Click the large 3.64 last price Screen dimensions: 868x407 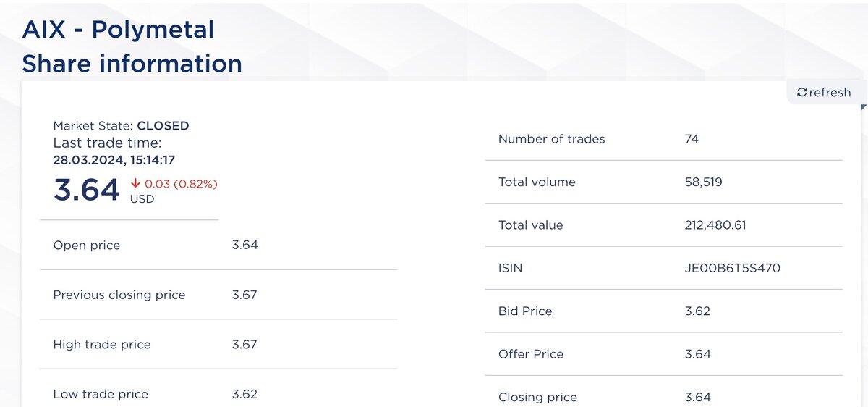[87, 190]
